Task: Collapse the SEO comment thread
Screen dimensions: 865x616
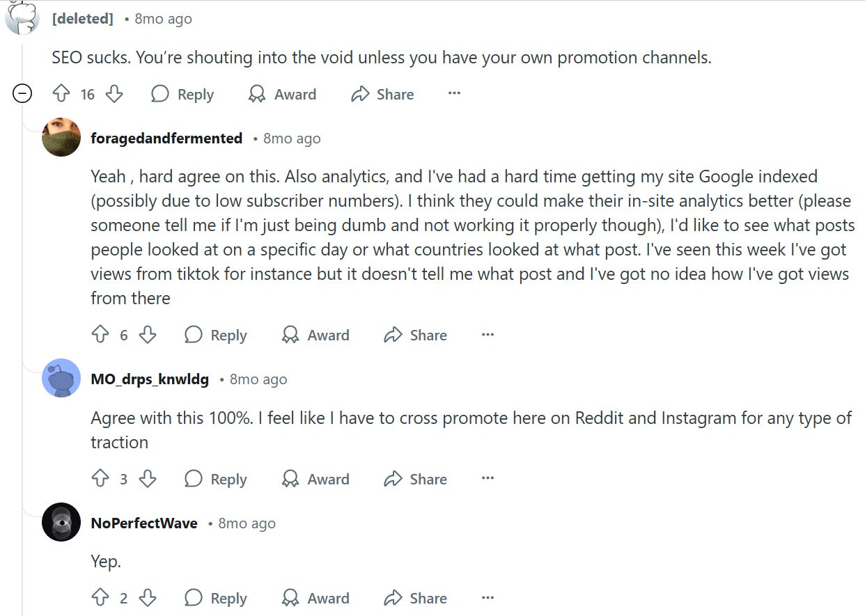Action: pyautogui.click(x=23, y=94)
